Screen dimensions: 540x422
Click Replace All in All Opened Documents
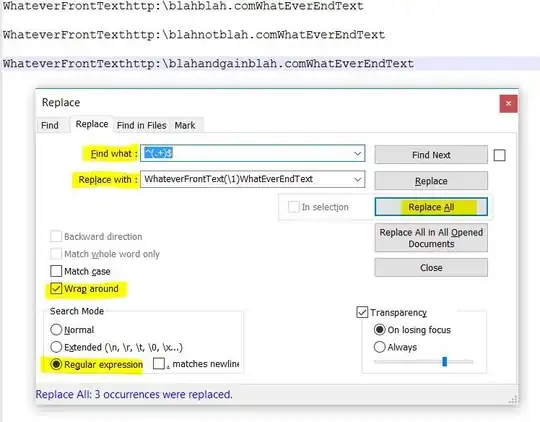click(431, 238)
